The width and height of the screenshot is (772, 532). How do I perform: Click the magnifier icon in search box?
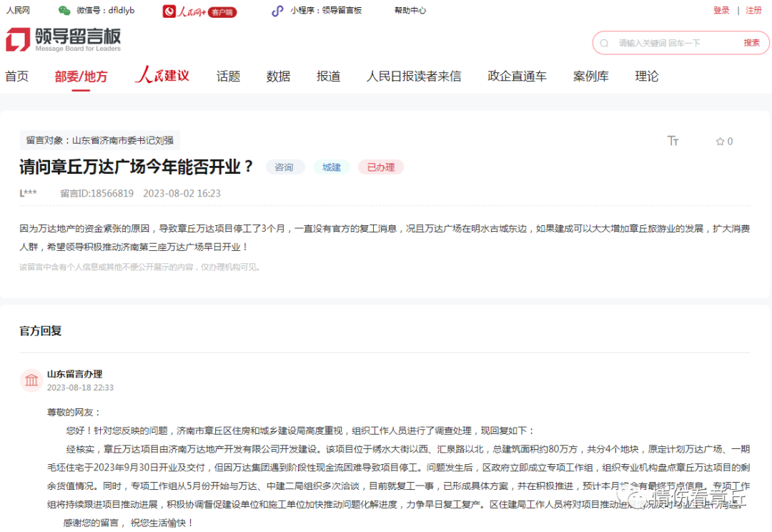[604, 44]
